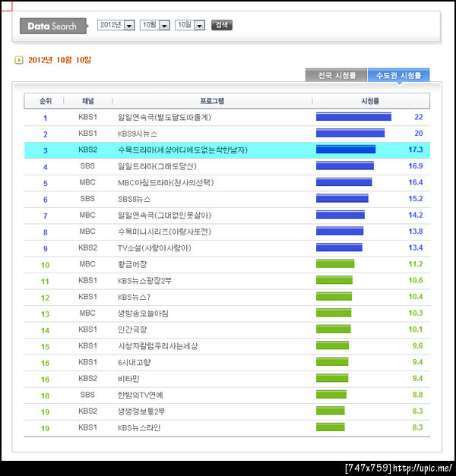This screenshot has width=456, height=476.
Task: Select the 6시내고향 program
Action: coord(134,362)
